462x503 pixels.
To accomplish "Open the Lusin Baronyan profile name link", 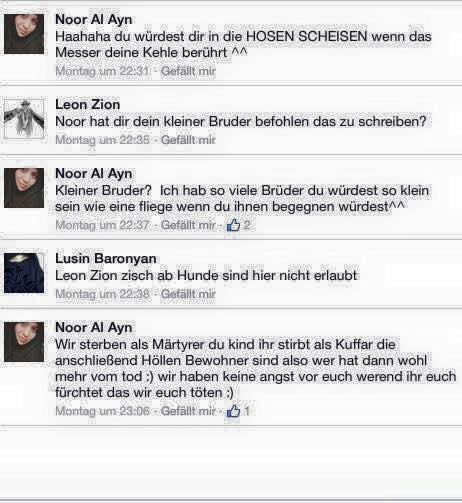I will pyautogui.click(x=106, y=259).
